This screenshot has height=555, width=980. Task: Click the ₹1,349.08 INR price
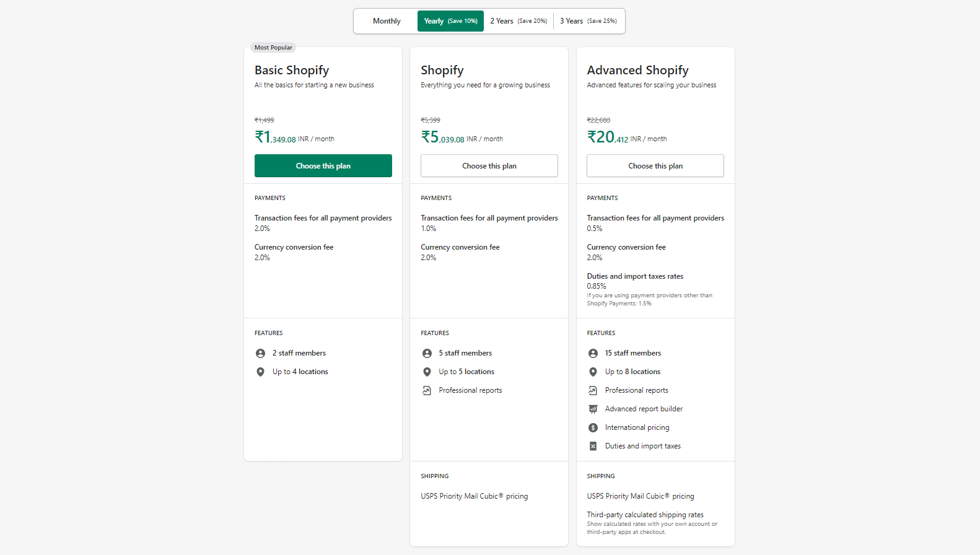coord(294,137)
